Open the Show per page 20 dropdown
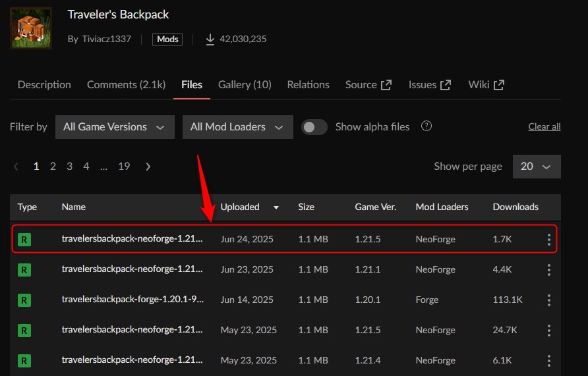Image resolution: width=588 pixels, height=376 pixels. pos(537,167)
